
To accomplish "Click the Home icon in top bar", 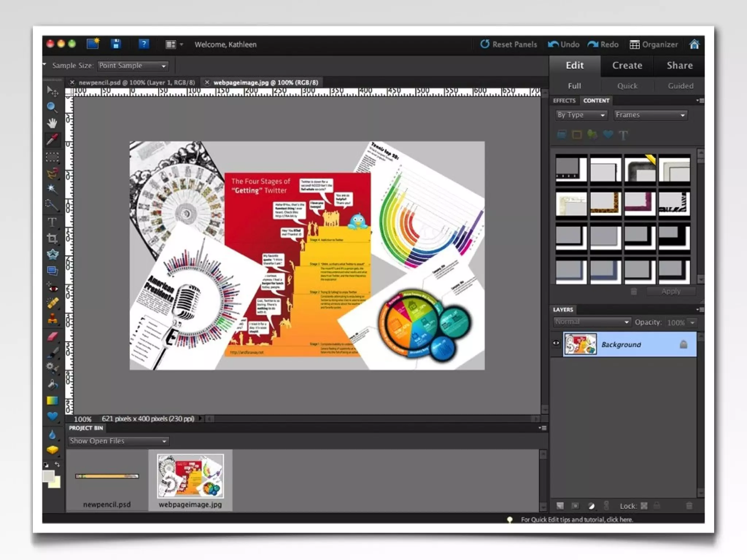I will click(x=694, y=44).
